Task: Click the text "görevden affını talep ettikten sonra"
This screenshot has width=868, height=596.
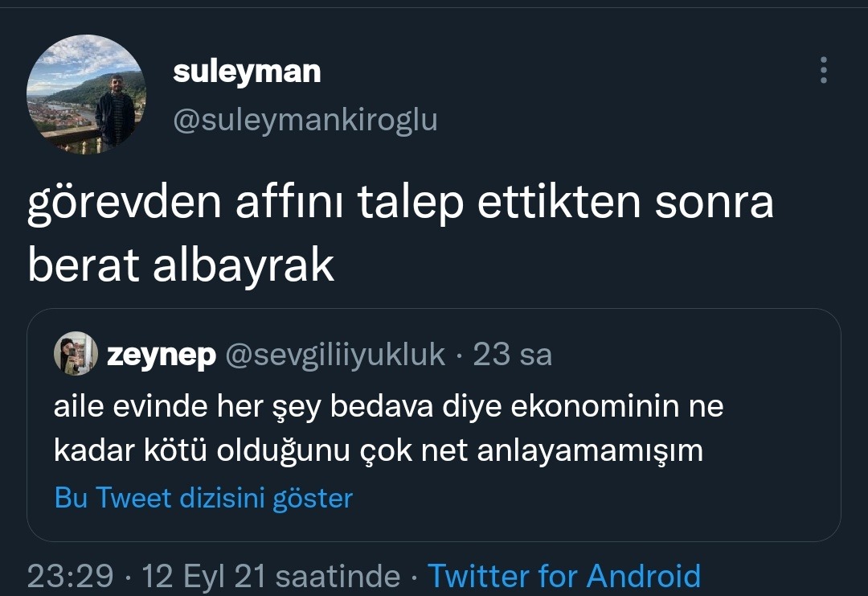Action: point(400,205)
